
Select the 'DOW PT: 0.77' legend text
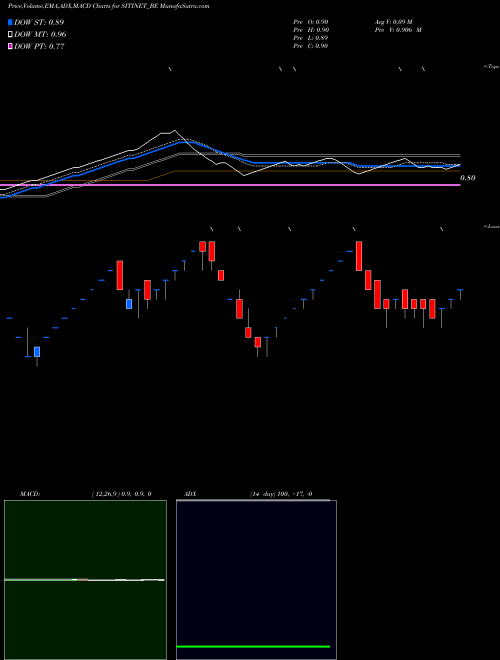pyautogui.click(x=39, y=47)
